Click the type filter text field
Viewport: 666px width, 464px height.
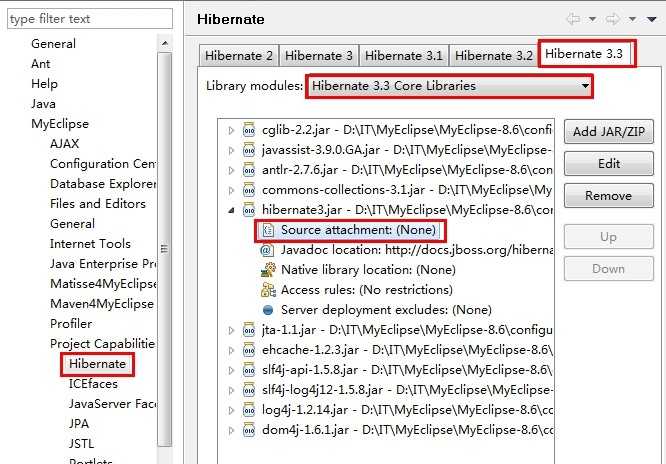(90, 19)
